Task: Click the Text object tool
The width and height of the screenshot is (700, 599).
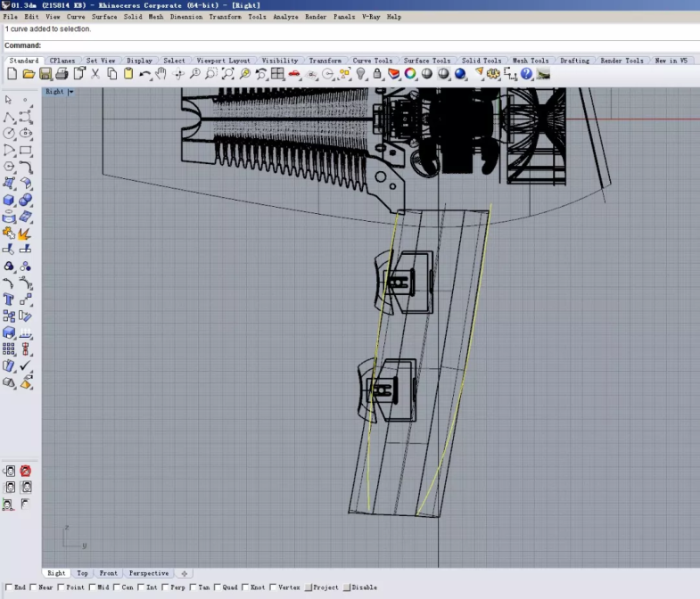Action: coord(10,299)
